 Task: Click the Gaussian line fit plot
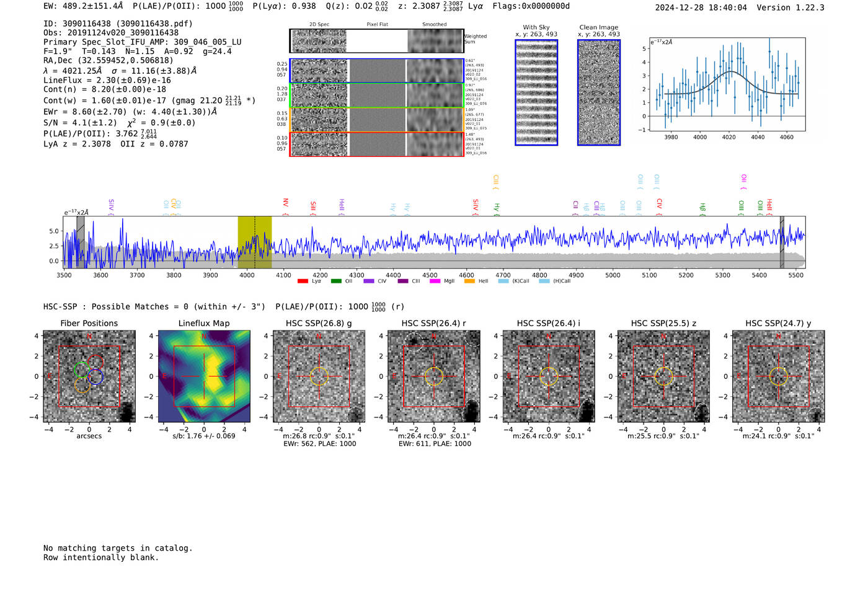click(727, 84)
